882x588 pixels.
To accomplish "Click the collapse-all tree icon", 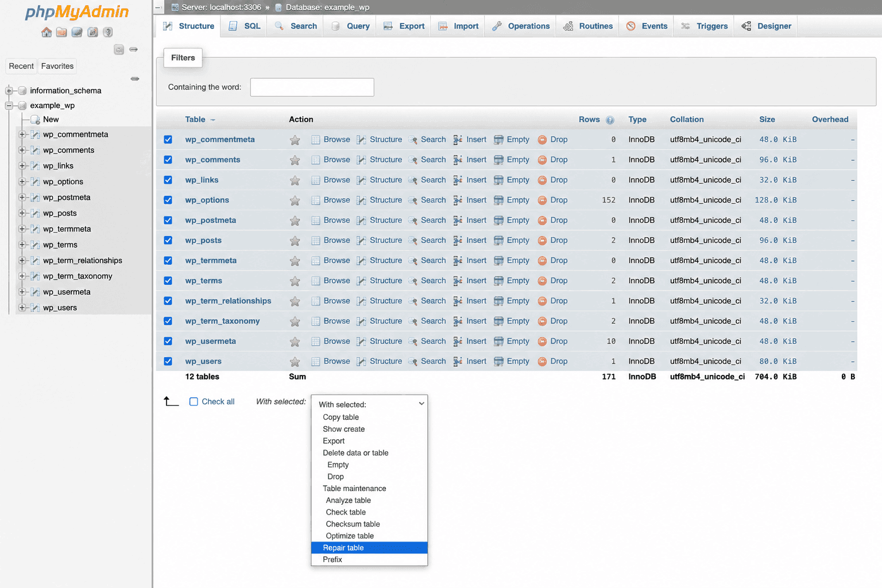I will [119, 49].
